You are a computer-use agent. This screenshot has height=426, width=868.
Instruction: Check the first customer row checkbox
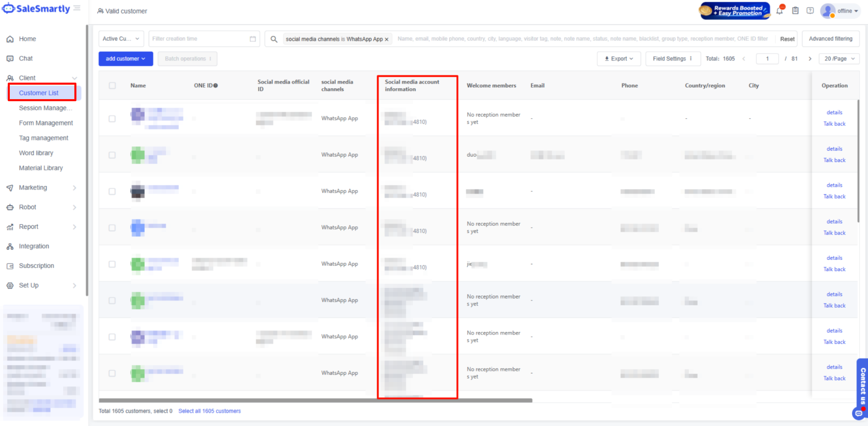(112, 119)
